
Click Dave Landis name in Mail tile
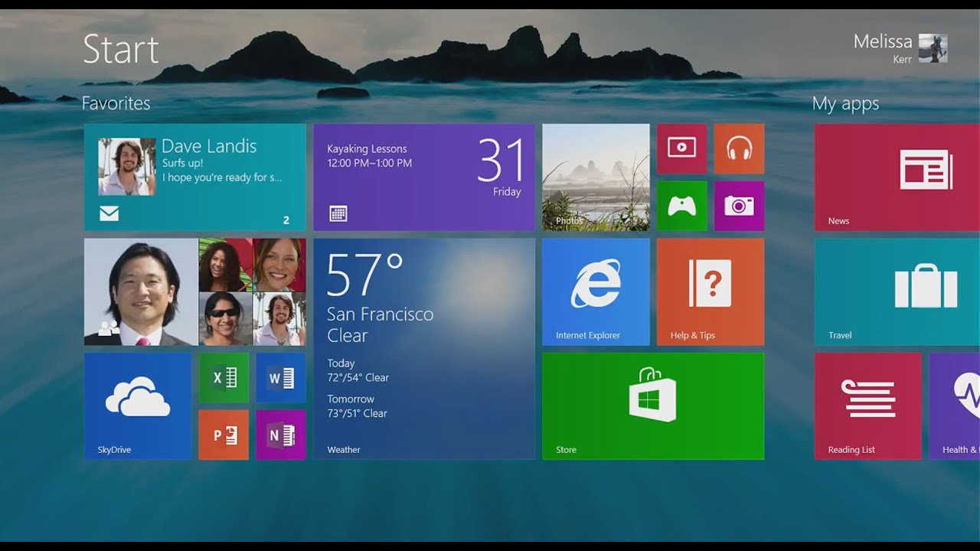point(209,146)
